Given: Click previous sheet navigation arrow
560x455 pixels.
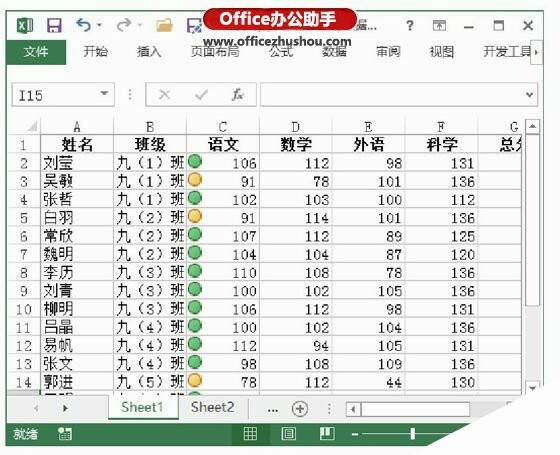Looking at the screenshot, I should [x=36, y=408].
